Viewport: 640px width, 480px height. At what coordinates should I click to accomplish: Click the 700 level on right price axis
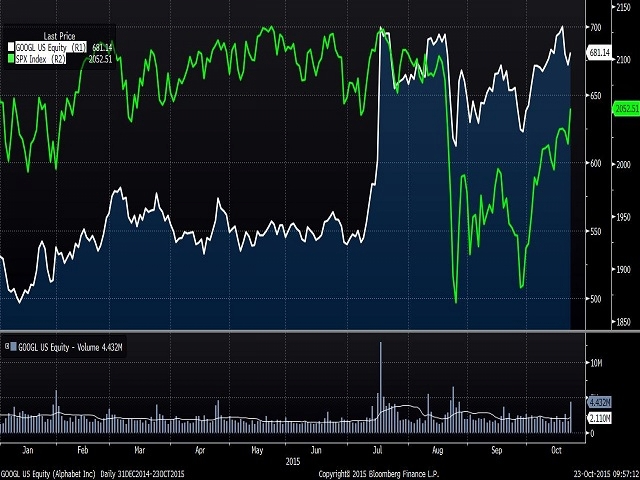pos(594,26)
